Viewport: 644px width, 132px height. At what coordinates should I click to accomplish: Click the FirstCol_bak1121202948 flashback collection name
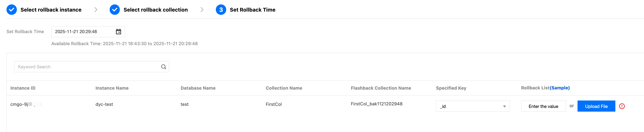coord(376,104)
